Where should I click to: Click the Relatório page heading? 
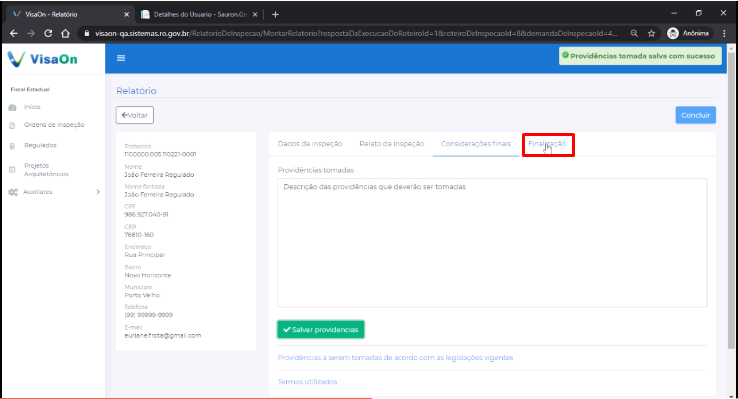(x=136, y=91)
